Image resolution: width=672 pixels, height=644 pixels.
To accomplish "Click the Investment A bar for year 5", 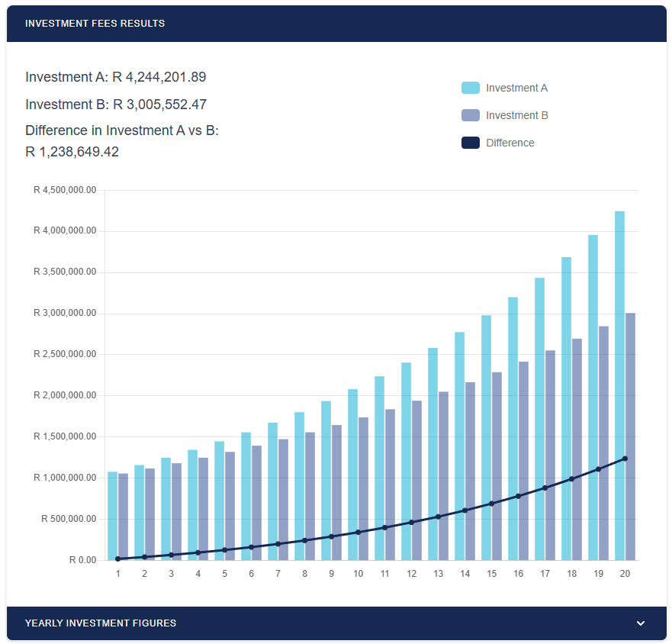I will click(219, 501).
